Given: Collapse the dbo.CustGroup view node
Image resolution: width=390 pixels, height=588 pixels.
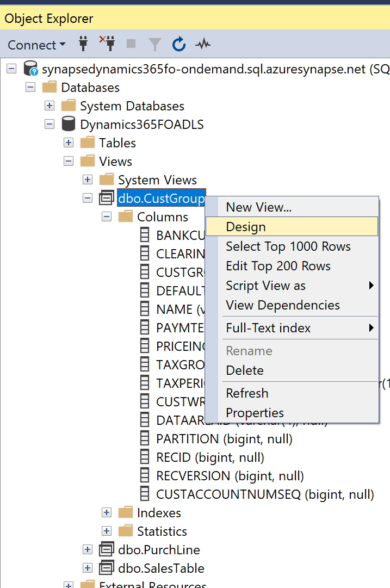Looking at the screenshot, I should pyautogui.click(x=88, y=198).
